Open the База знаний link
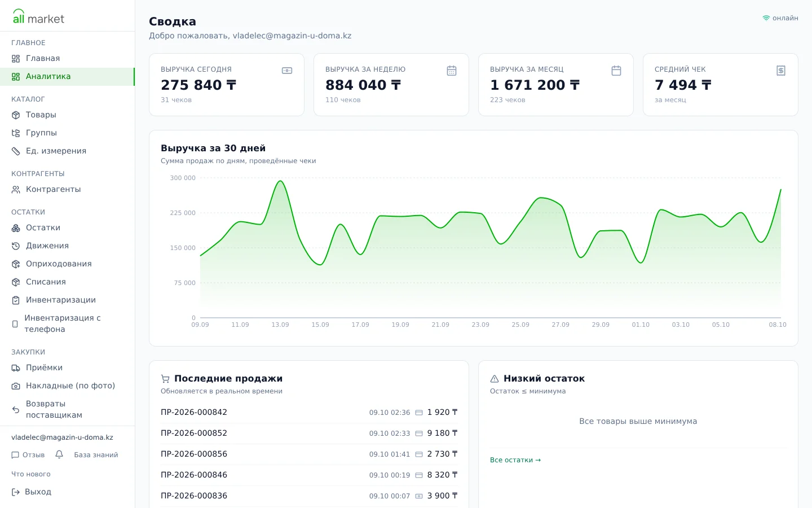Image resolution: width=812 pixels, height=508 pixels. point(96,455)
